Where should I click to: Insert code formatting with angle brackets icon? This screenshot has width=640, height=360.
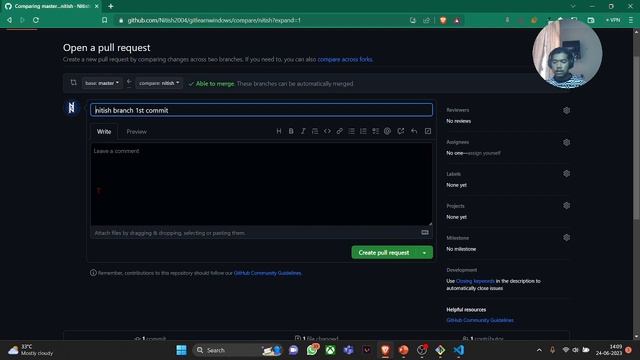(x=327, y=131)
